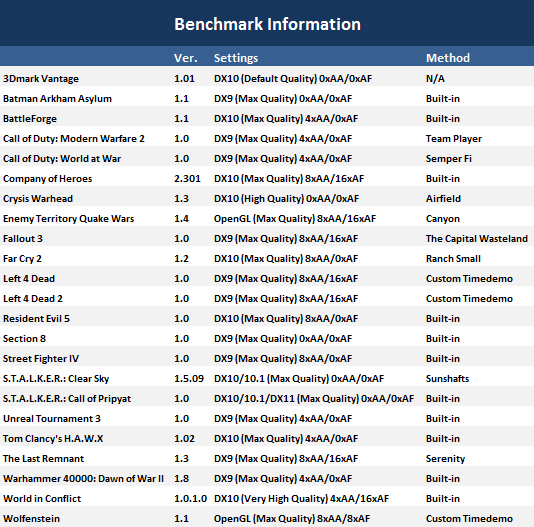Click the Benchmark Information title
The height and width of the screenshot is (527, 534).
click(267, 24)
